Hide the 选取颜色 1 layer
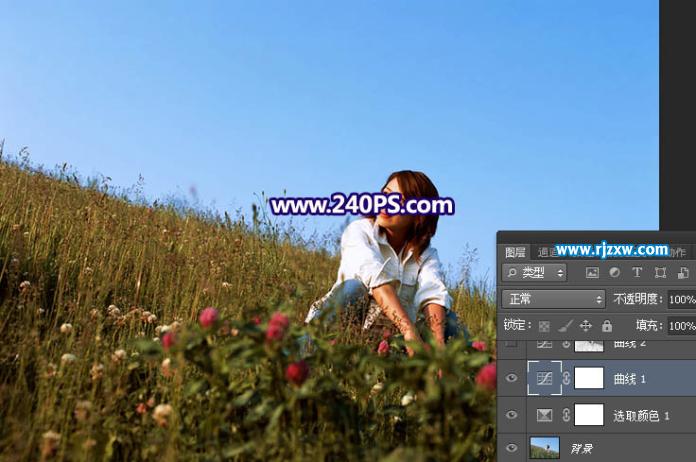 [512, 415]
